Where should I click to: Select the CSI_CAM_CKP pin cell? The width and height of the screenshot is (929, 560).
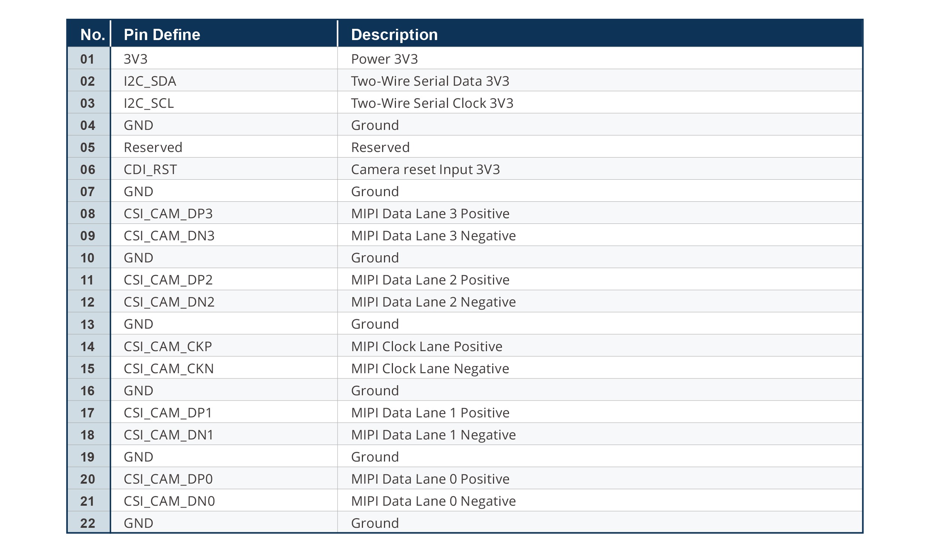pos(167,346)
